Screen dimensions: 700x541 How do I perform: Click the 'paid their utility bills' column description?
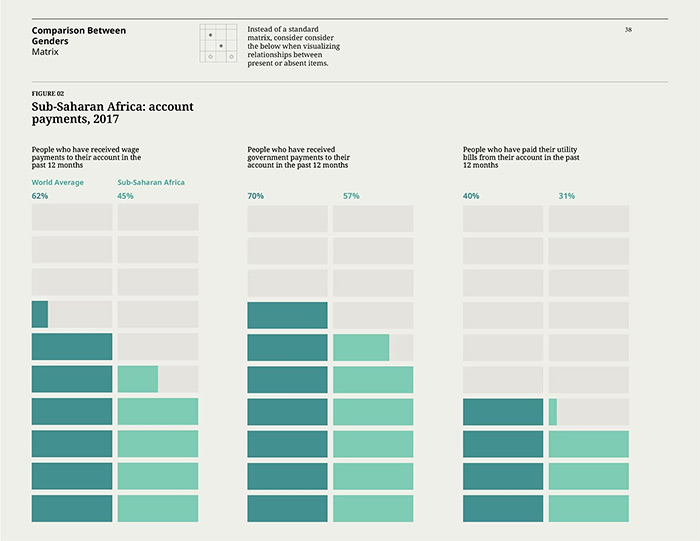[x=520, y=157]
